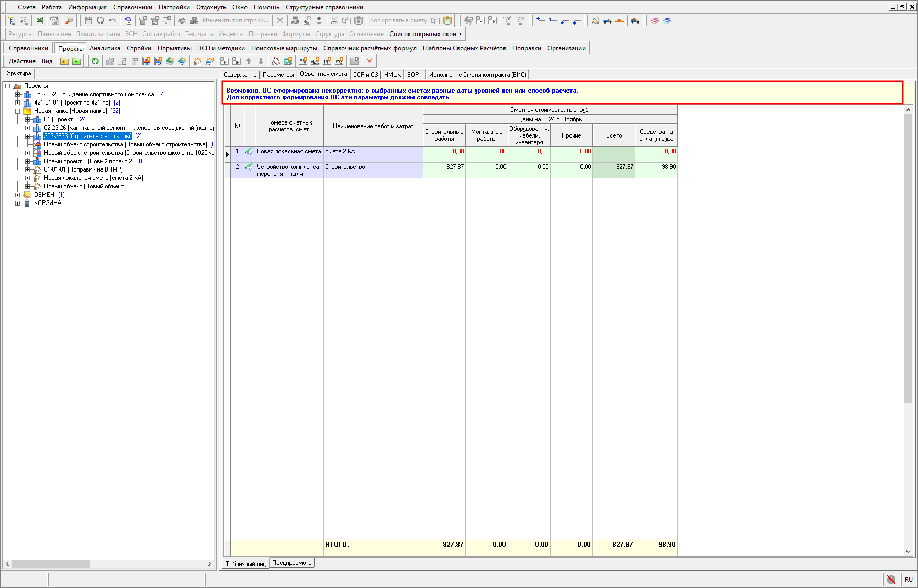Click the Нормативы toolbar button
This screenshot has width=918, height=588.
coord(174,48)
